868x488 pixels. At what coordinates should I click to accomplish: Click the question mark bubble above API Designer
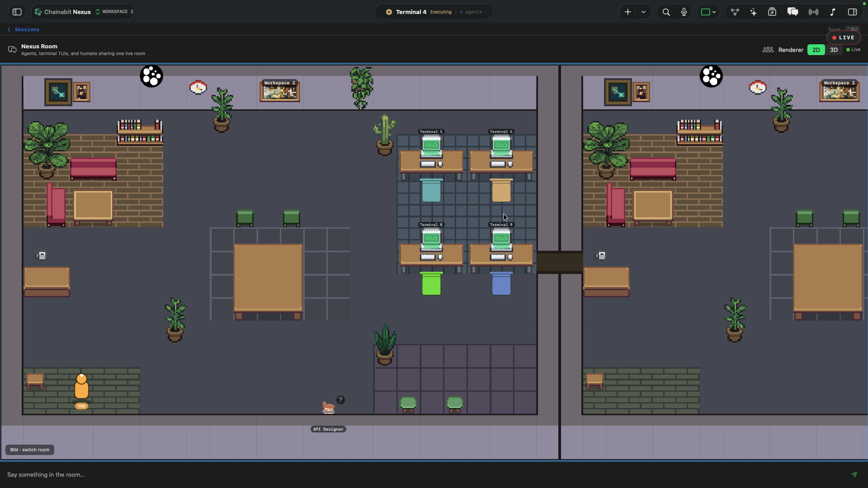pos(340,400)
